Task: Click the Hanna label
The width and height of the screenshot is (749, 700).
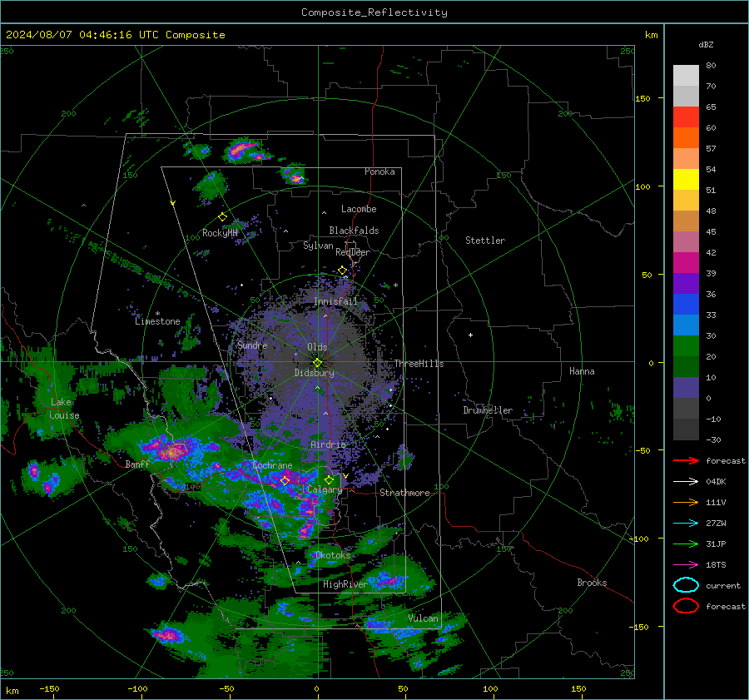Action: 582,371
